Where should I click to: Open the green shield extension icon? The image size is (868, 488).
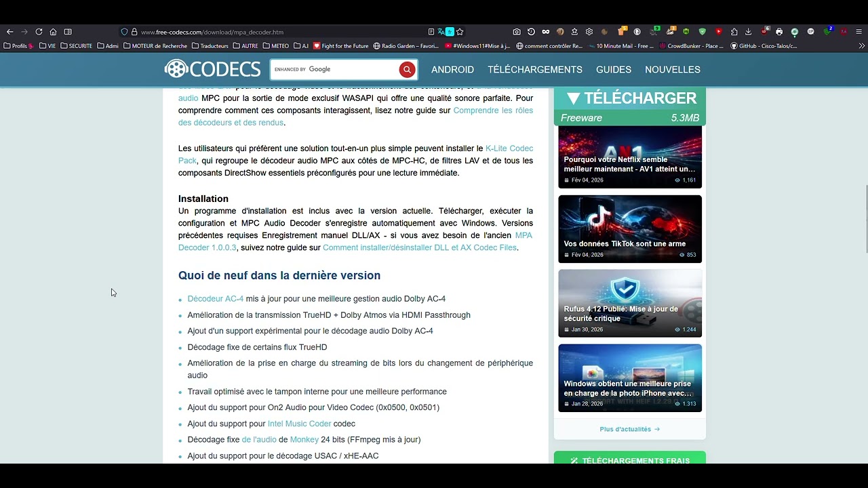pyautogui.click(x=702, y=32)
